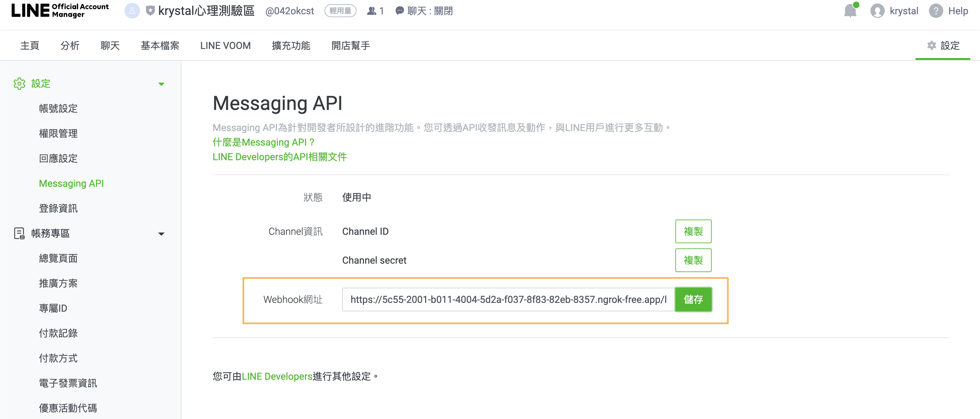Click the 輕用量 plan badge
980x419 pixels.
click(x=340, y=11)
